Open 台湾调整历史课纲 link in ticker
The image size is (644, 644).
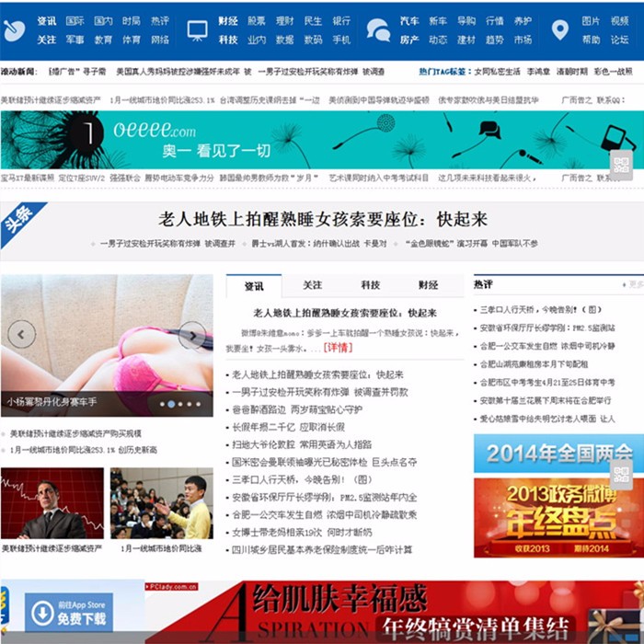(270, 100)
